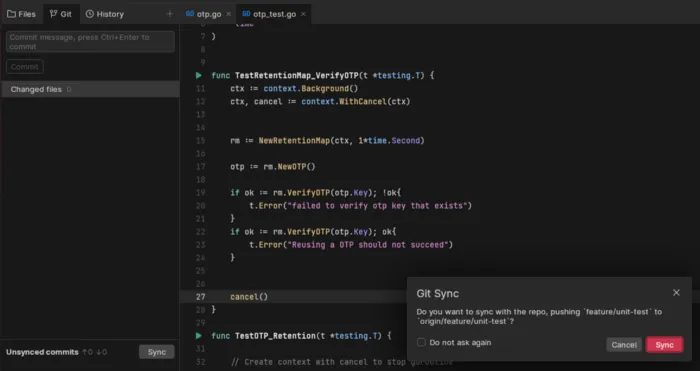The image size is (700, 371).
Task: Click the Sync button in the Git sidebar
Action: pyautogui.click(x=157, y=352)
